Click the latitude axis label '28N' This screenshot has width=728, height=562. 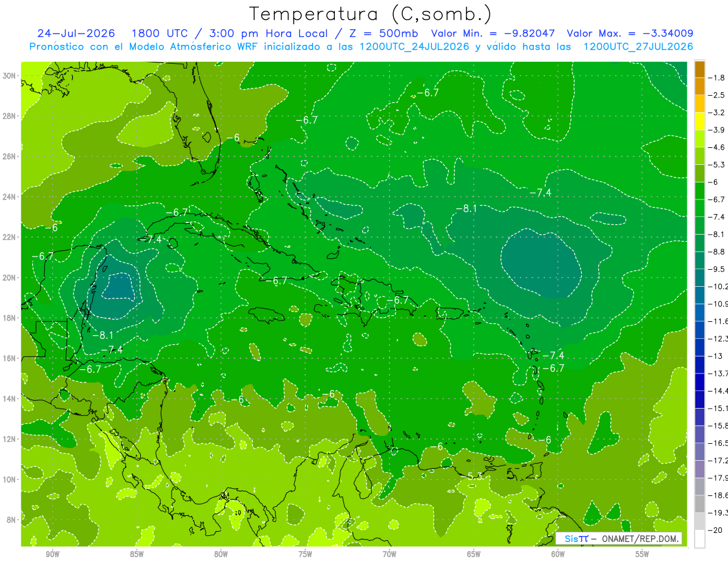[x=10, y=116]
